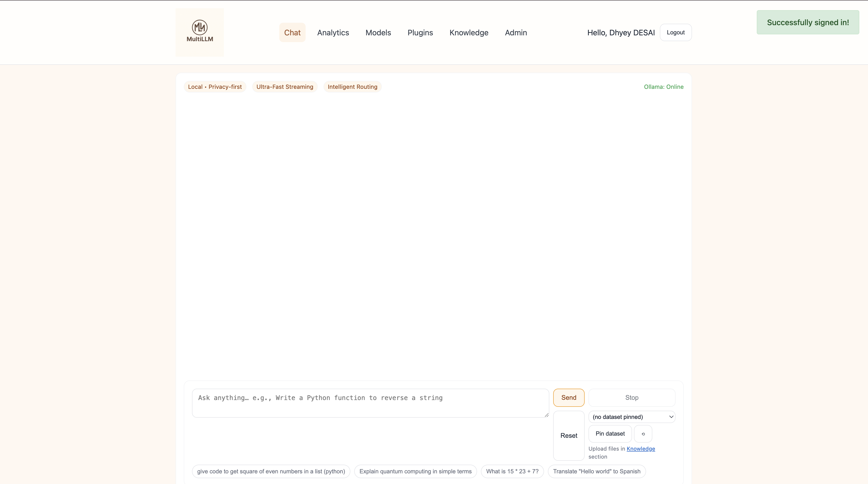
Task: Click the Pin dataset button
Action: point(610,434)
